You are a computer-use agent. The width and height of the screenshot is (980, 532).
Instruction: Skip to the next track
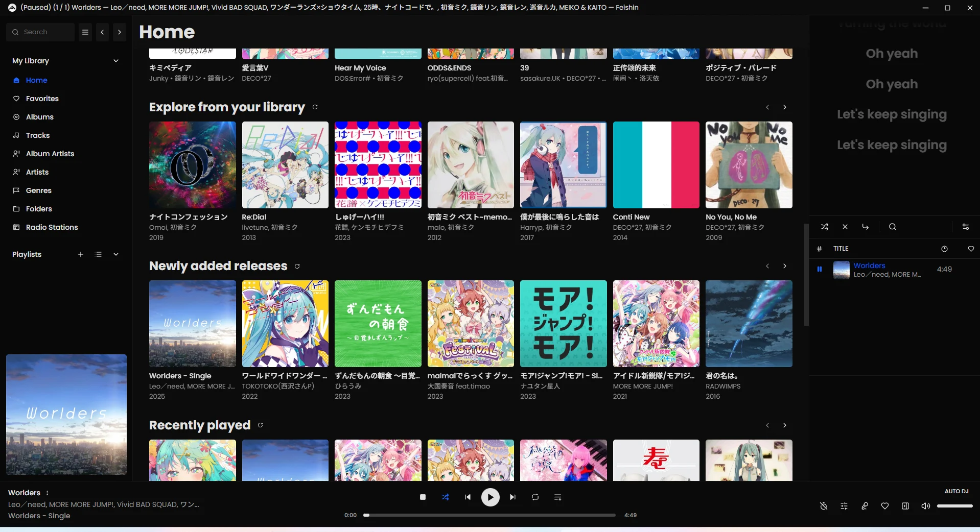[x=512, y=497]
